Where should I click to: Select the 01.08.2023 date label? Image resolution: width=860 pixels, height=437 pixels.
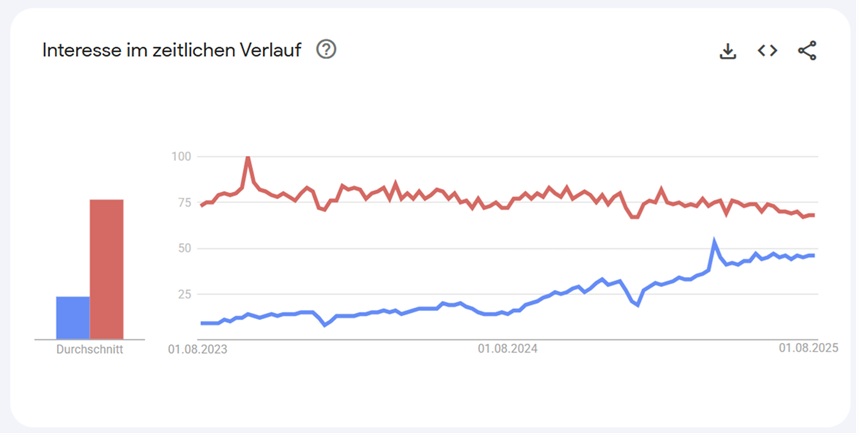click(x=198, y=349)
